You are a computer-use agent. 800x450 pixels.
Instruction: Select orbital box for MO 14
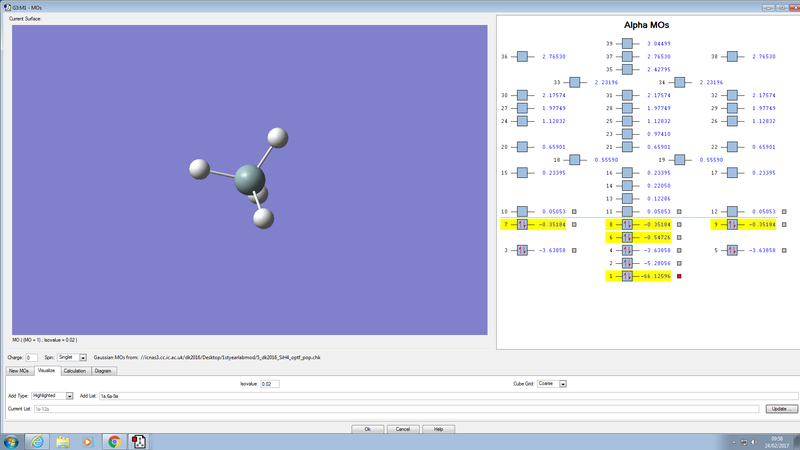627,186
